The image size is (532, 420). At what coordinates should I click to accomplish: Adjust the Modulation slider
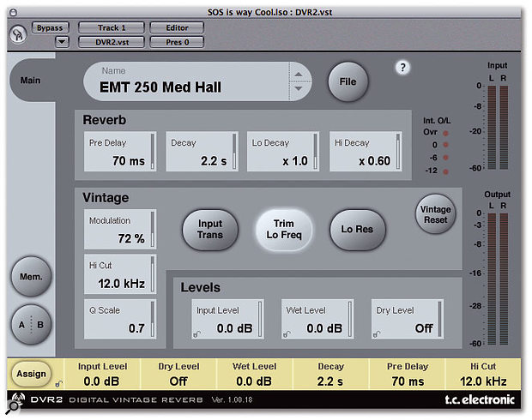coord(153,229)
